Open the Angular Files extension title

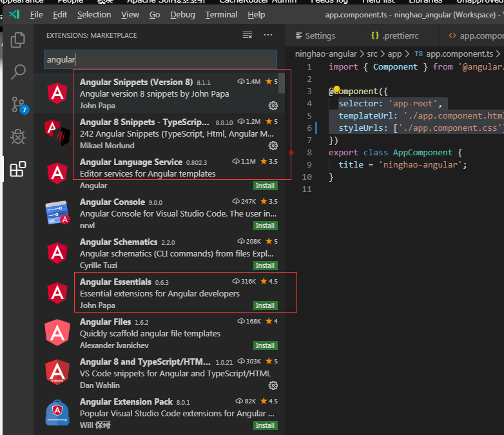click(x=105, y=322)
